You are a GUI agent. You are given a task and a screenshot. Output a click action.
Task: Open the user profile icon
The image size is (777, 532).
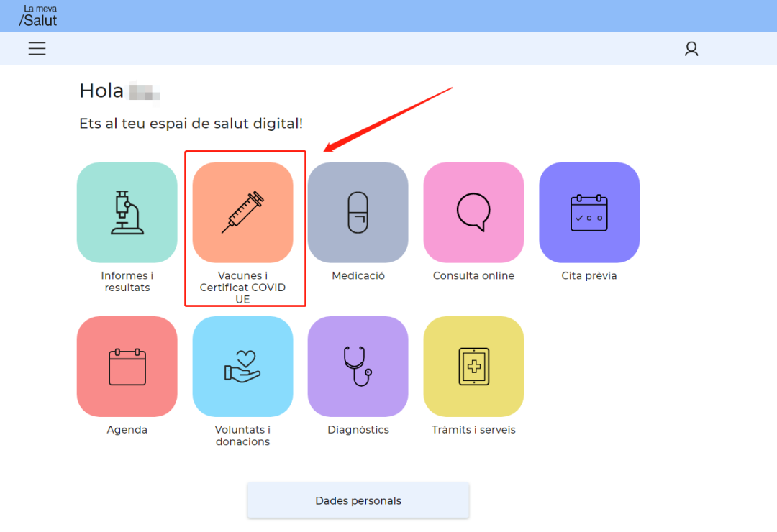[691, 49]
